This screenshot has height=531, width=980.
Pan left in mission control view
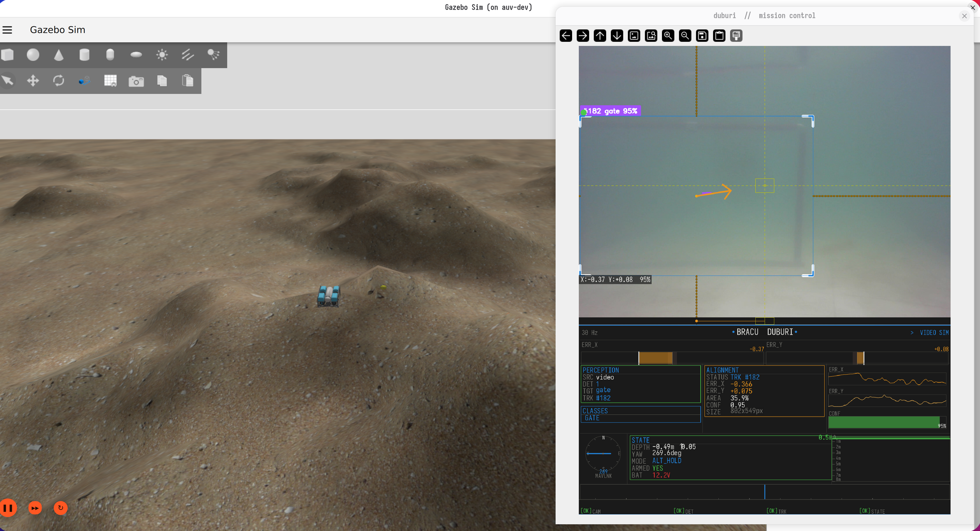pyautogui.click(x=566, y=36)
